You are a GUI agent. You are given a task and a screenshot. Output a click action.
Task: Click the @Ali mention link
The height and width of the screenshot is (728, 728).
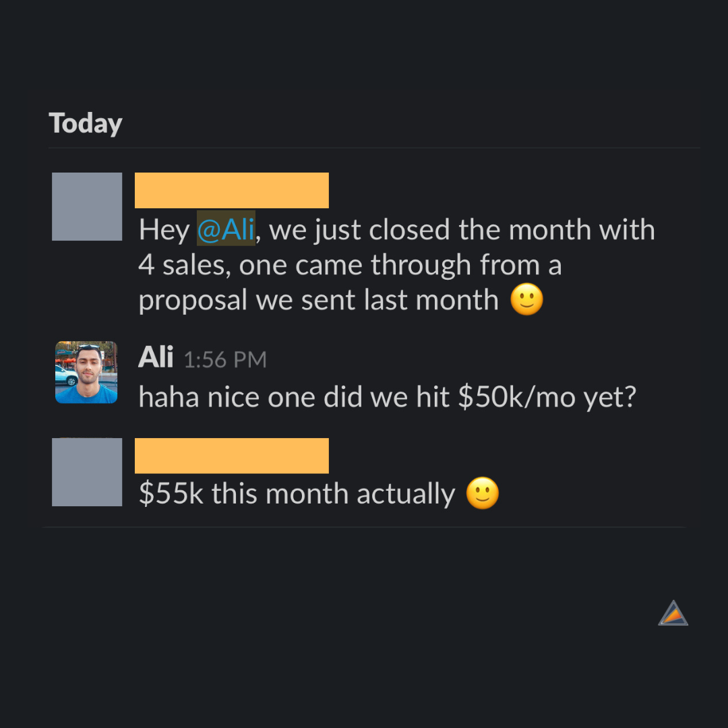click(x=226, y=230)
